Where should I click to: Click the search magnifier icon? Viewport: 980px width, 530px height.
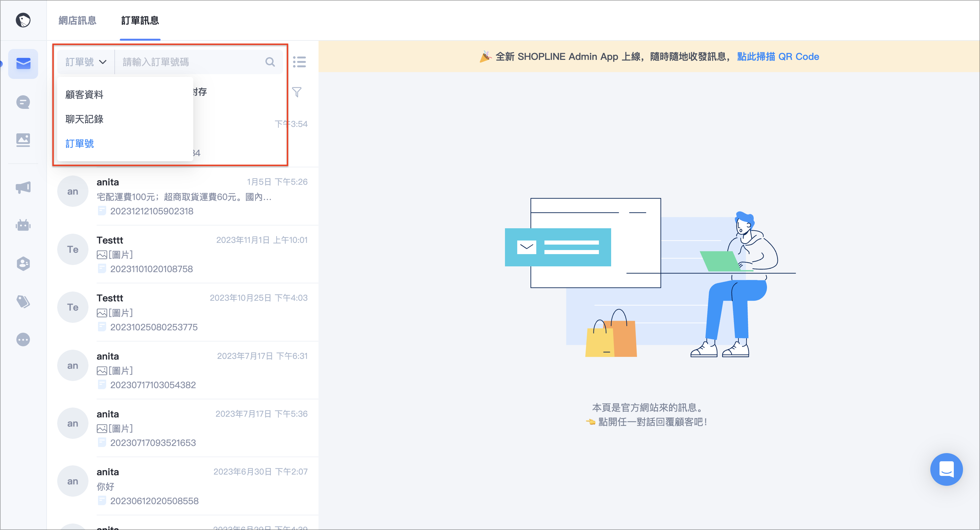click(270, 62)
